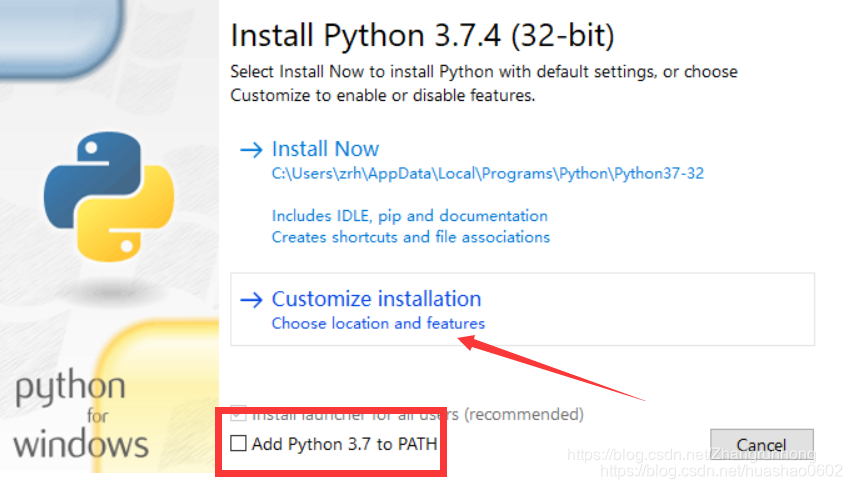Click 'Choose location and features' text
Image resolution: width=852 pixels, height=489 pixels.
(x=378, y=323)
